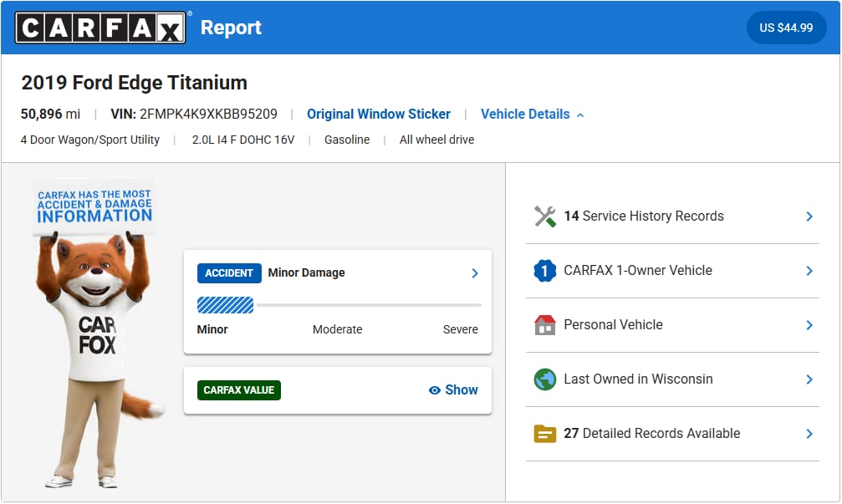Click the fox's Accident & Damage Information sign
Viewport: 842px width, 504px height.
pyautogui.click(x=94, y=206)
